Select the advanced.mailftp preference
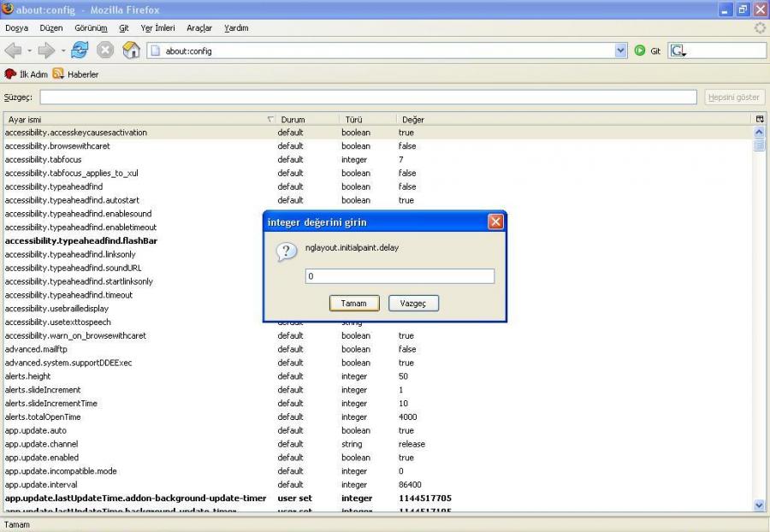The width and height of the screenshot is (770, 532). pyautogui.click(x=378, y=349)
